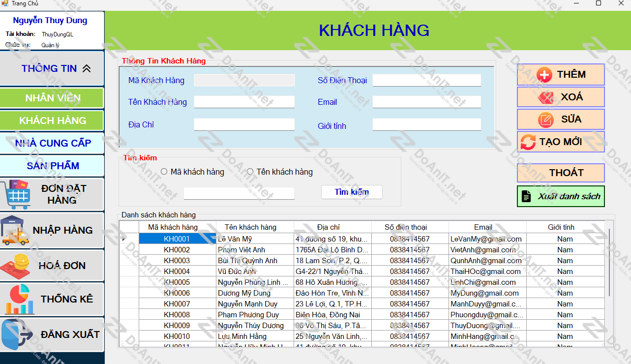Select customer code cell KH0005
631x364 pixels.
[x=178, y=282]
